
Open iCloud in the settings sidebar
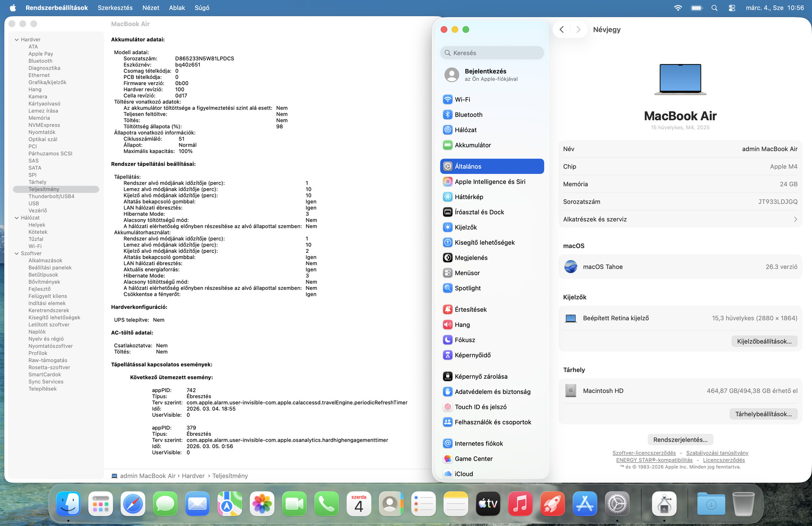pos(492,474)
